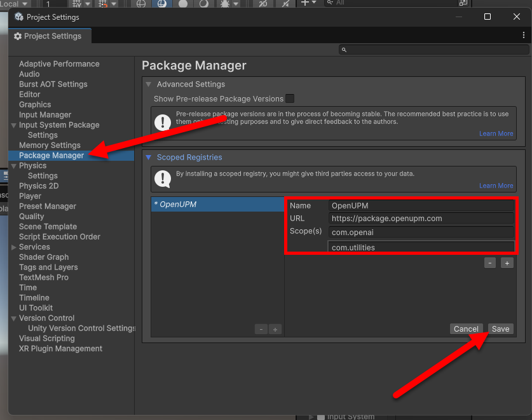Image resolution: width=532 pixels, height=420 pixels.
Task: Focus the Project Settings search box
Action: click(434, 50)
